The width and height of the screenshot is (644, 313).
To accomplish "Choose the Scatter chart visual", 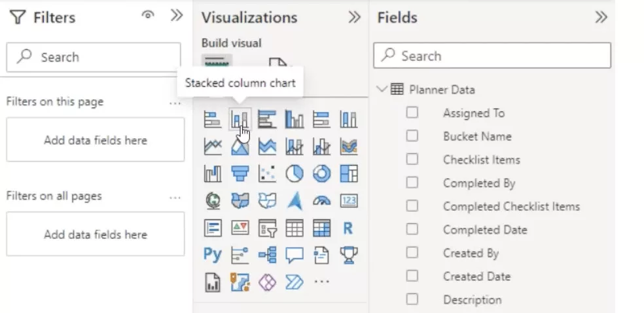I will click(x=267, y=174).
